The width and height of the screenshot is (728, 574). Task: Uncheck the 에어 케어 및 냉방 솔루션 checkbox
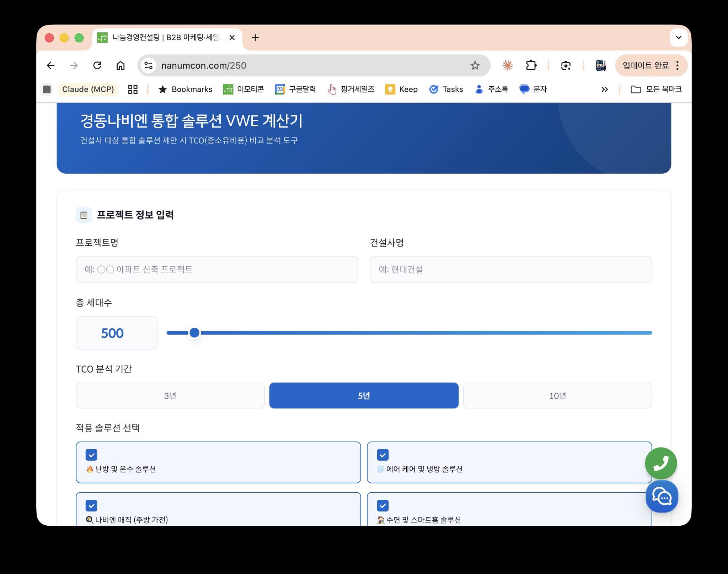(382, 455)
